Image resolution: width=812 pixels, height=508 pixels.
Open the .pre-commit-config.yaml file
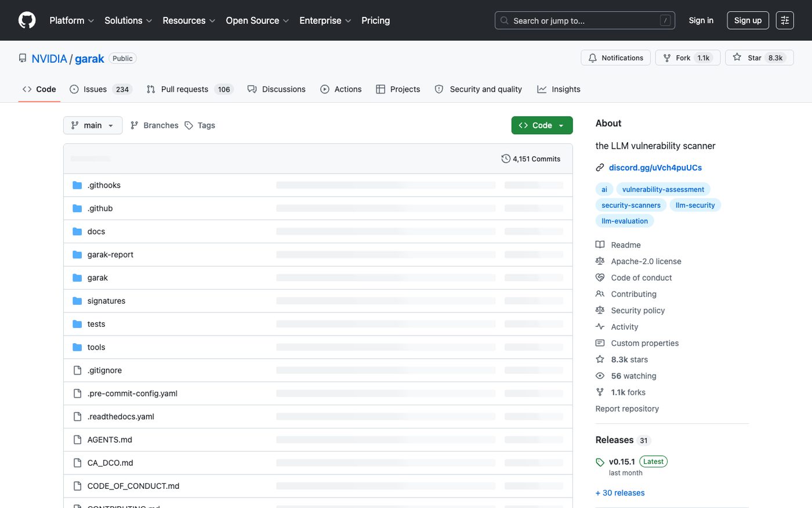132,394
